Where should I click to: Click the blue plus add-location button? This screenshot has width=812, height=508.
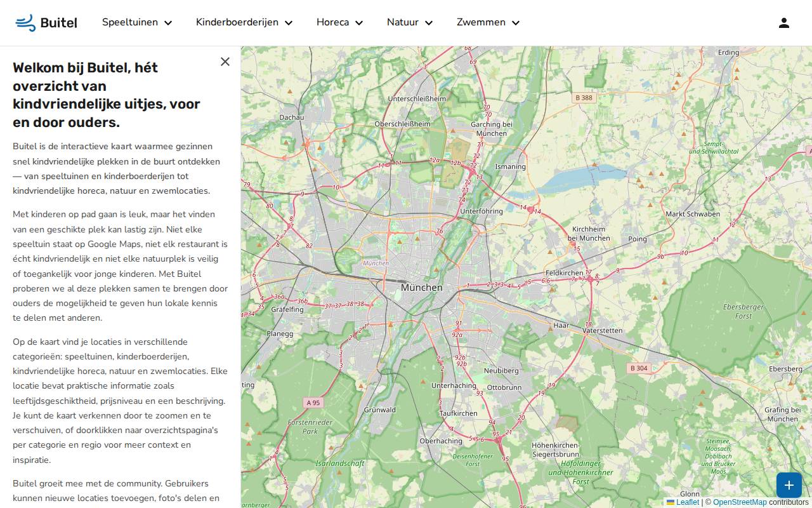[x=789, y=485]
